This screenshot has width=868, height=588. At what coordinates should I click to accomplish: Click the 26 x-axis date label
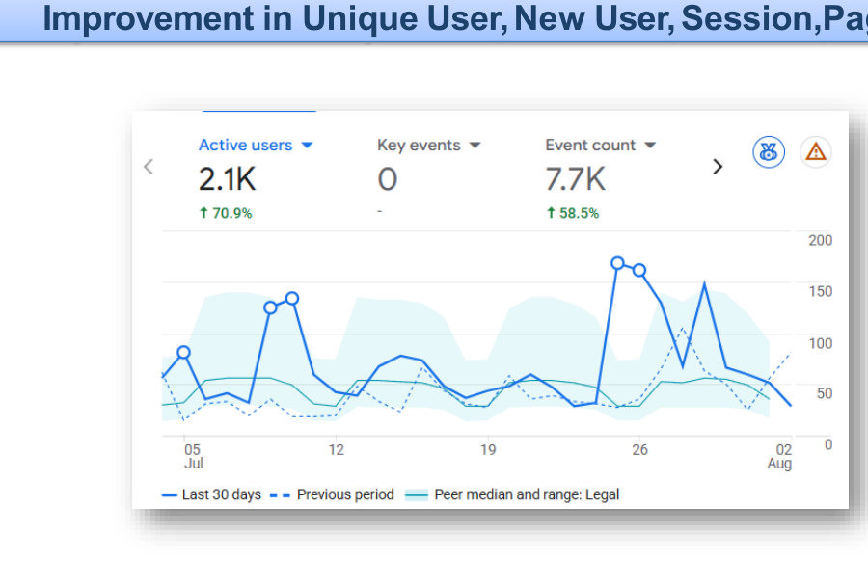(640, 450)
